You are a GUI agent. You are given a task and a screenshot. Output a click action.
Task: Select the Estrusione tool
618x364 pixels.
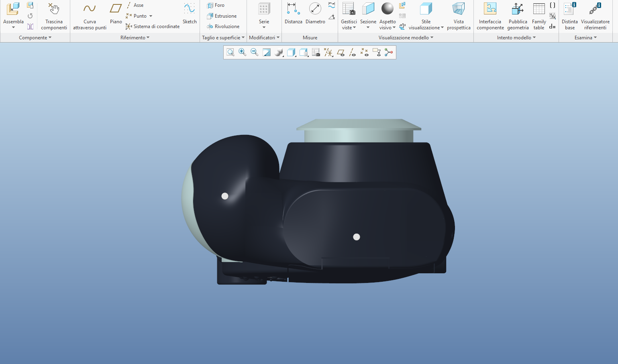coord(222,16)
